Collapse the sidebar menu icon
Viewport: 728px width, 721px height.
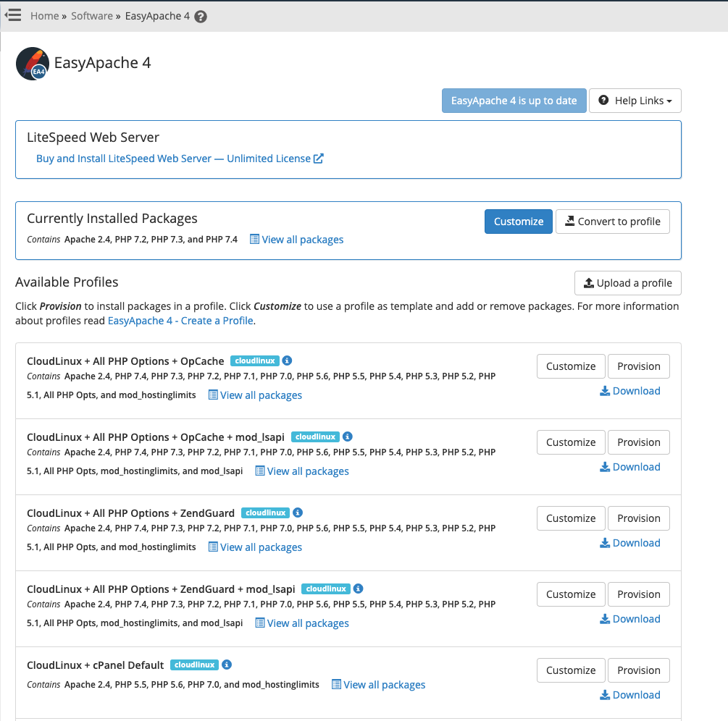click(13, 15)
